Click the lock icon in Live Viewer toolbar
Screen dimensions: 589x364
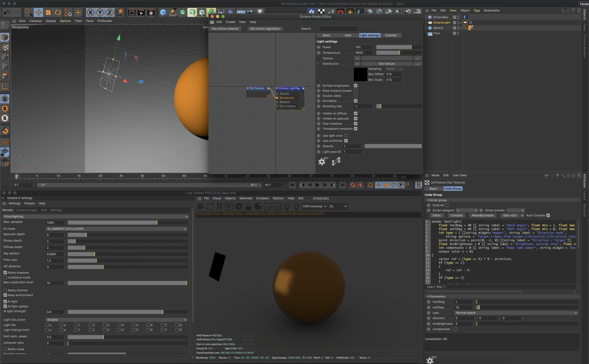248,206
